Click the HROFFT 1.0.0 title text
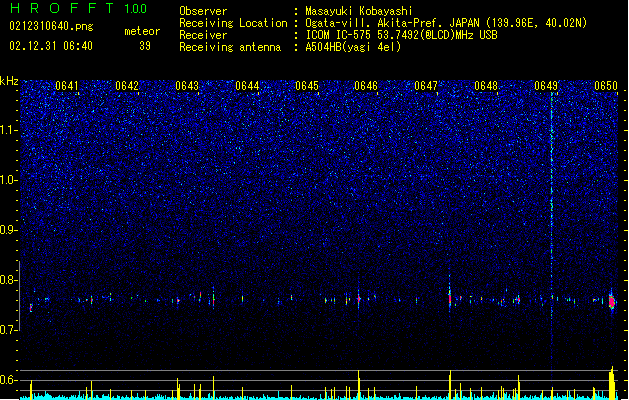 tap(78, 8)
